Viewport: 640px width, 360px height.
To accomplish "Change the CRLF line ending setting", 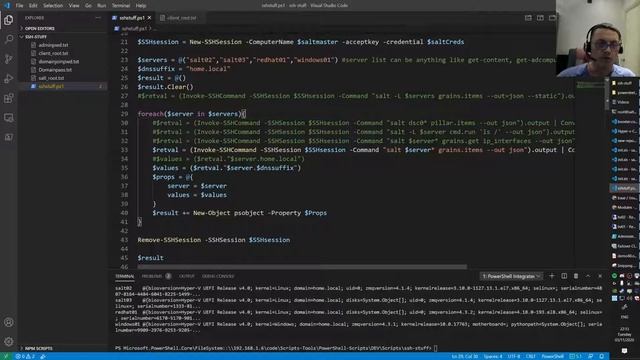I will (531, 356).
